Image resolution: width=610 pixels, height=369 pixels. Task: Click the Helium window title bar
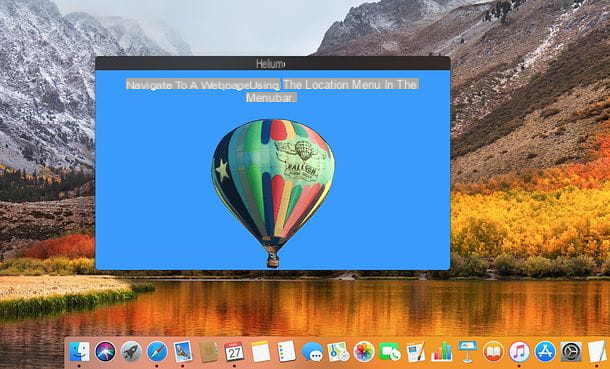(273, 63)
